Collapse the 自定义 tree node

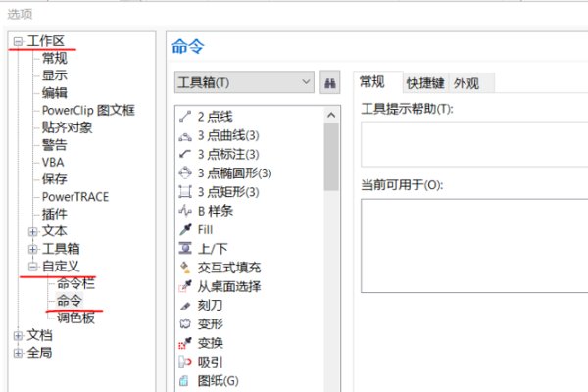(x=33, y=267)
